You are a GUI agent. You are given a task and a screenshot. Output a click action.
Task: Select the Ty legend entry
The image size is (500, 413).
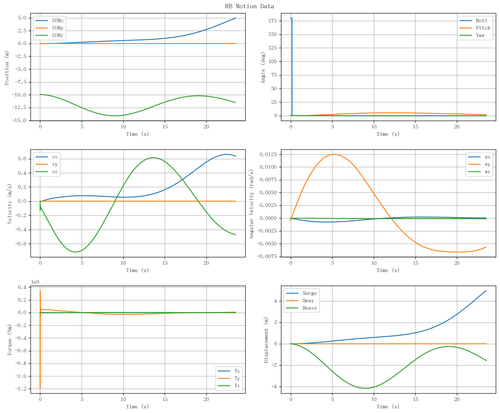coord(229,378)
